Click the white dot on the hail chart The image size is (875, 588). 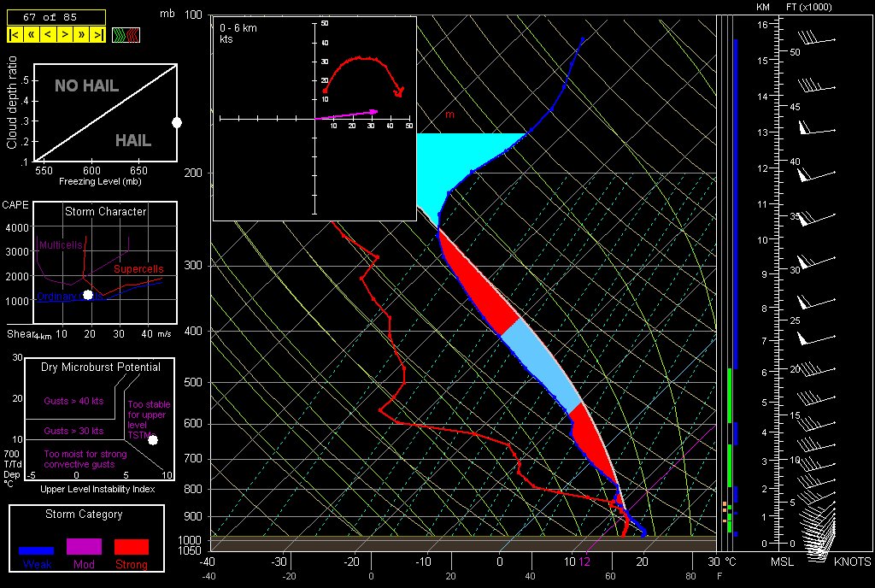(177, 122)
